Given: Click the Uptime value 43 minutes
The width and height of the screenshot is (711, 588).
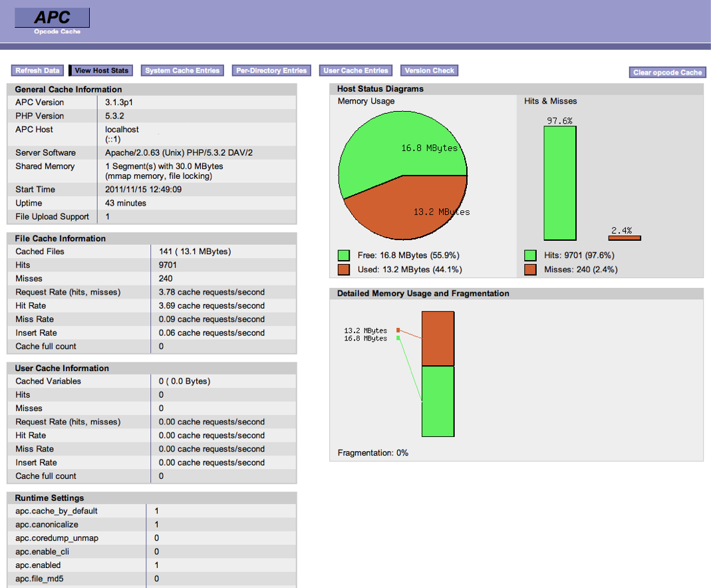Looking at the screenshot, I should point(126,203).
